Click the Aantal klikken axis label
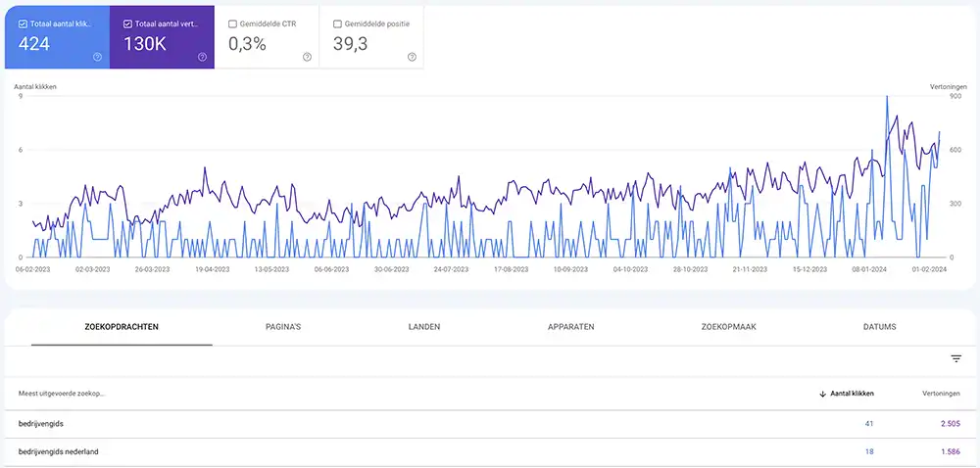The height and width of the screenshot is (468, 980). (x=35, y=87)
